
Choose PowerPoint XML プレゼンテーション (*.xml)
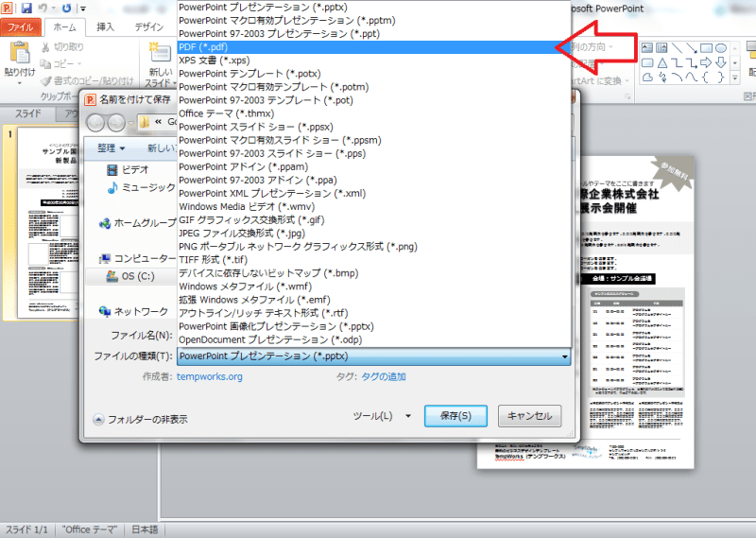pyautogui.click(x=374, y=194)
